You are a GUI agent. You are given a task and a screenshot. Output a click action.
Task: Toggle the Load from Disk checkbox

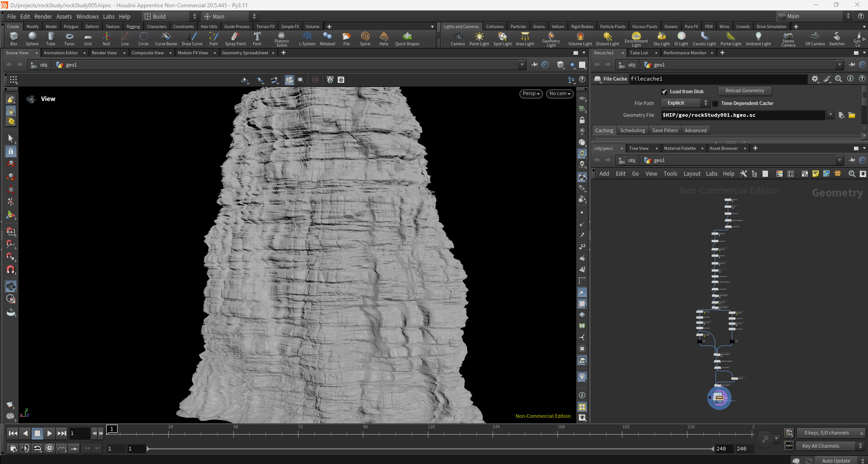point(664,91)
